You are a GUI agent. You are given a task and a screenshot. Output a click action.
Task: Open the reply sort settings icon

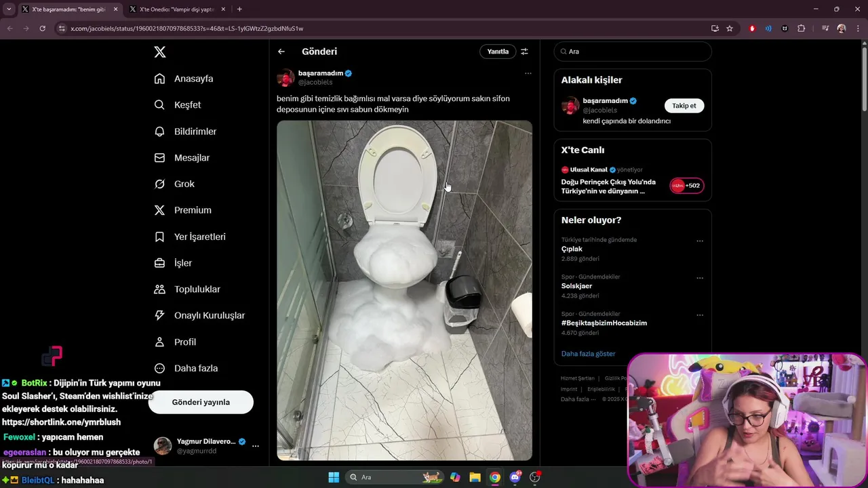524,52
